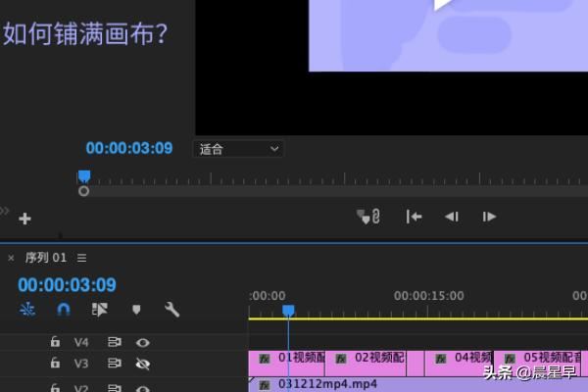Click fx badge on 04视频 clip
The height and width of the screenshot is (392, 588).
click(441, 359)
